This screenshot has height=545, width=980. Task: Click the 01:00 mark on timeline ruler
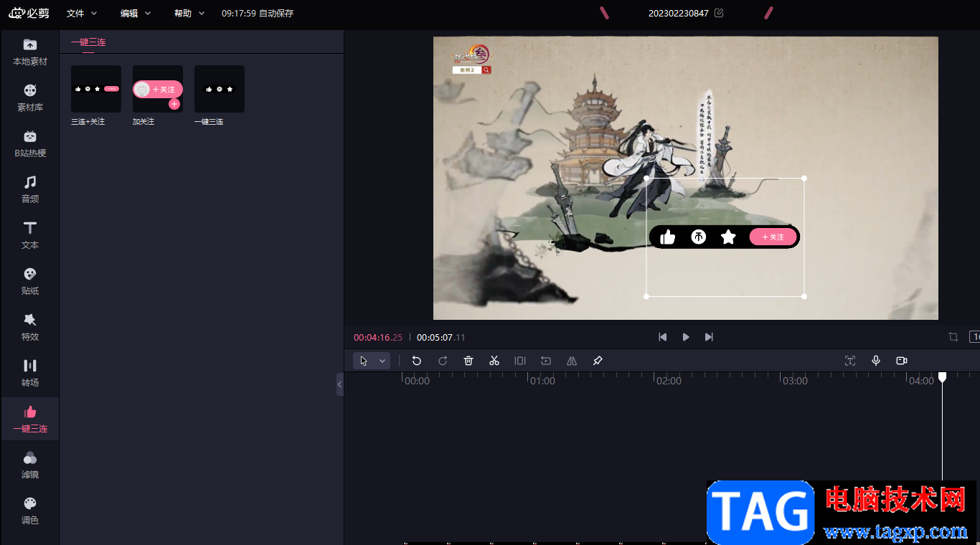pyautogui.click(x=542, y=381)
